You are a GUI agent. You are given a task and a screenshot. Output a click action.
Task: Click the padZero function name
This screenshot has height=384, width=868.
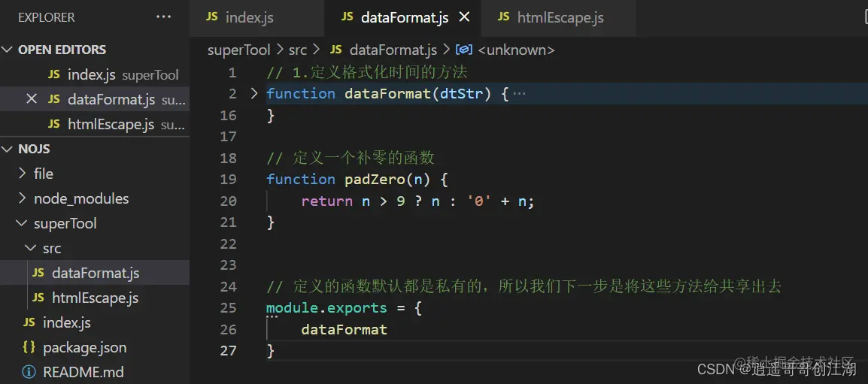(x=375, y=180)
